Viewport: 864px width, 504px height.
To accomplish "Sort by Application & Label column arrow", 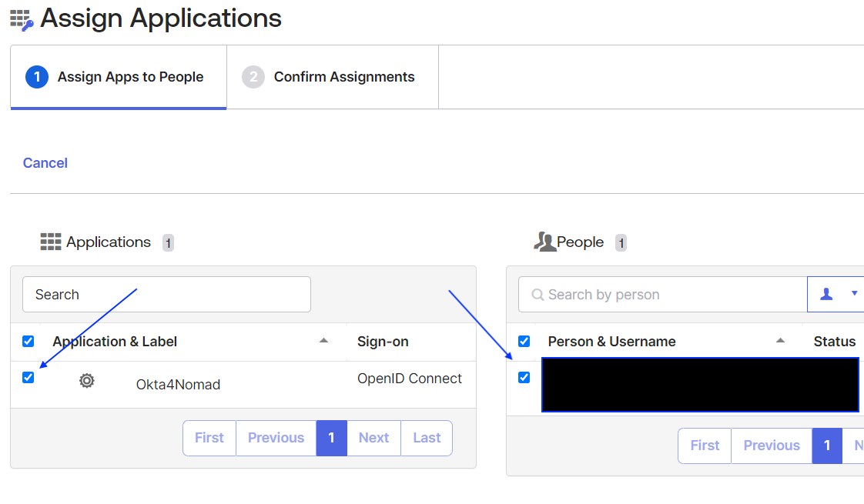I will pos(324,341).
